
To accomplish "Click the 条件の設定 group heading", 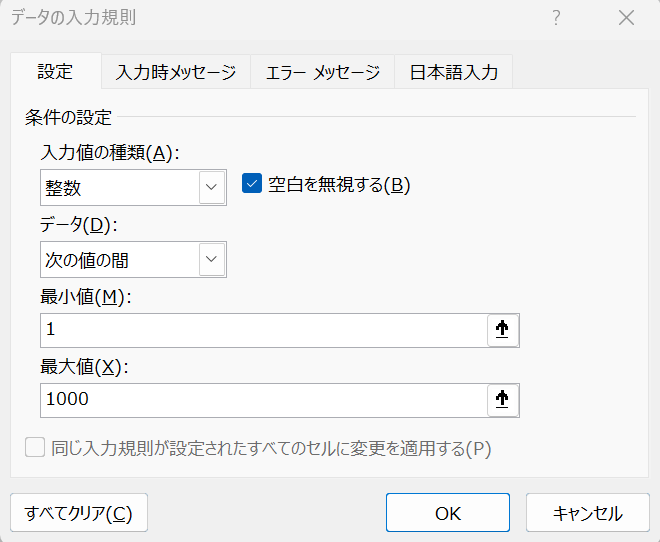I will pos(68,117).
